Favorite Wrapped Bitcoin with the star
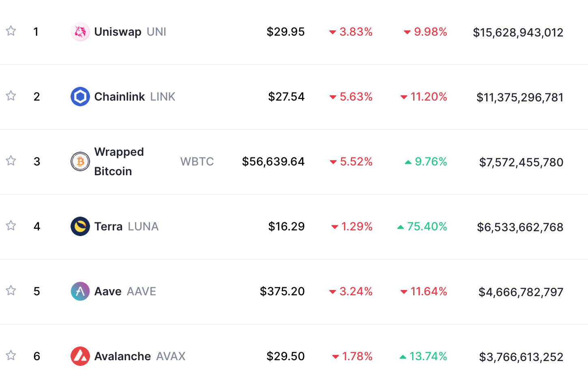The width and height of the screenshot is (588, 387). coord(11,161)
